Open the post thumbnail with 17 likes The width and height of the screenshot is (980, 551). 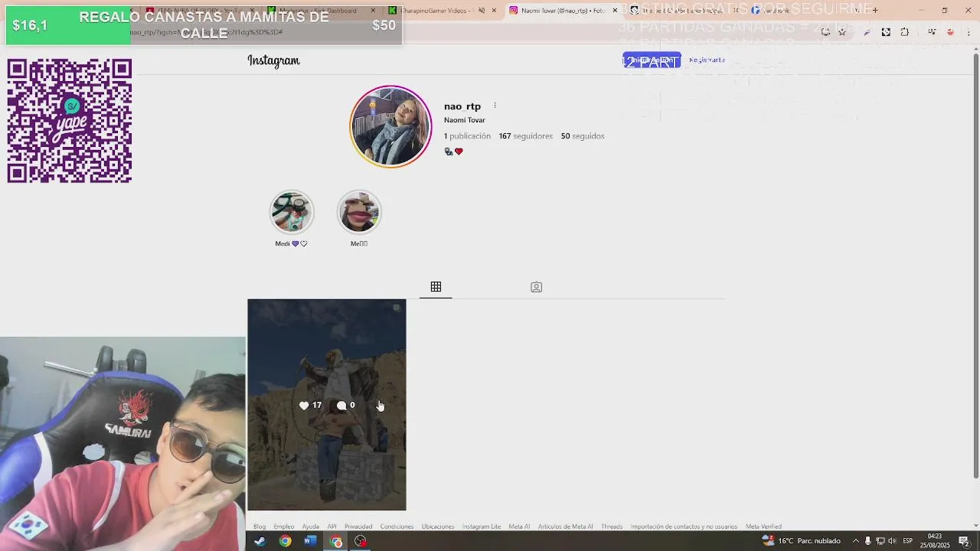(327, 405)
